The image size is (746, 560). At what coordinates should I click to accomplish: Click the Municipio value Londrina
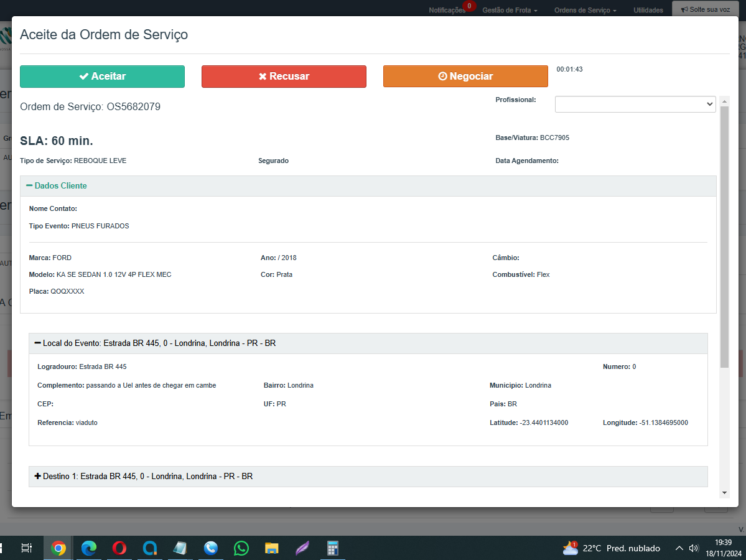538,385
